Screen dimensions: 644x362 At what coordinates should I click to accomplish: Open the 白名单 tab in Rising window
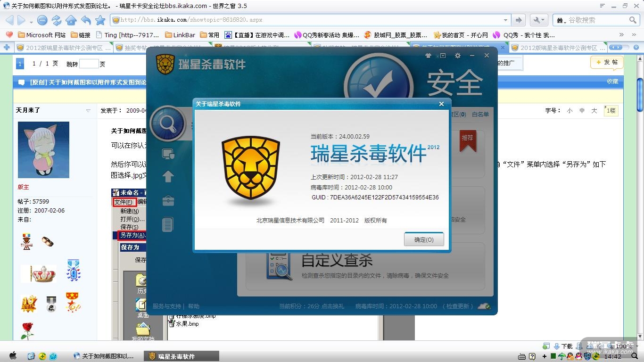[x=480, y=114]
